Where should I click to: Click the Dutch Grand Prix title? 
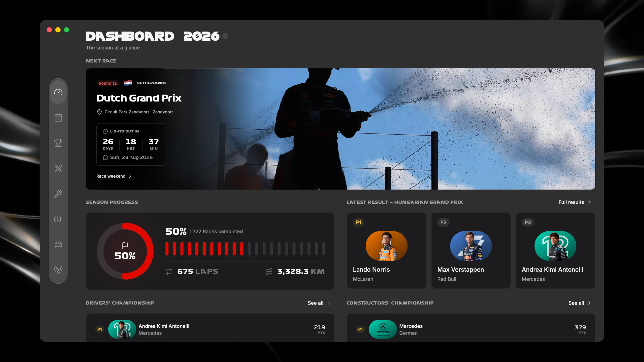pos(139,98)
